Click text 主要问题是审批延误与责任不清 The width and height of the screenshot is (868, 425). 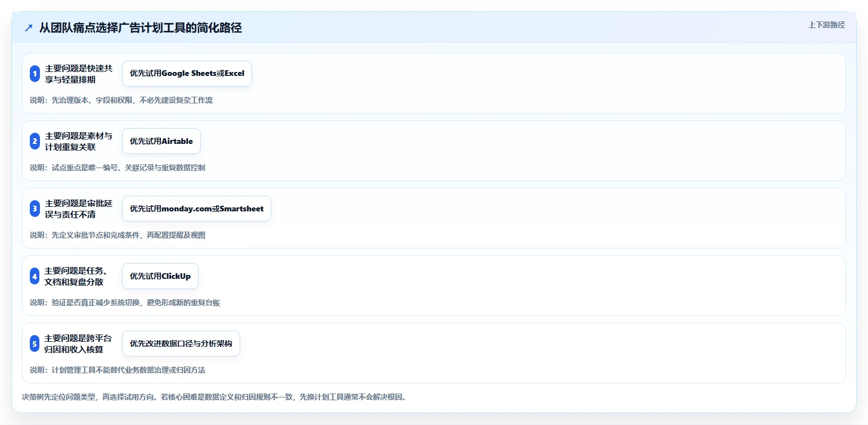pos(79,209)
